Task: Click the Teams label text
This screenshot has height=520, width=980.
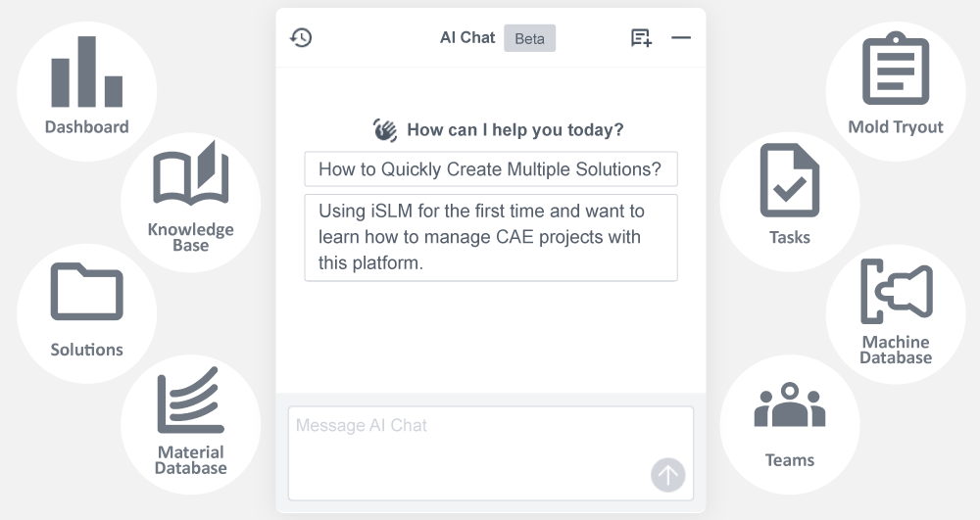Action: [x=789, y=460]
